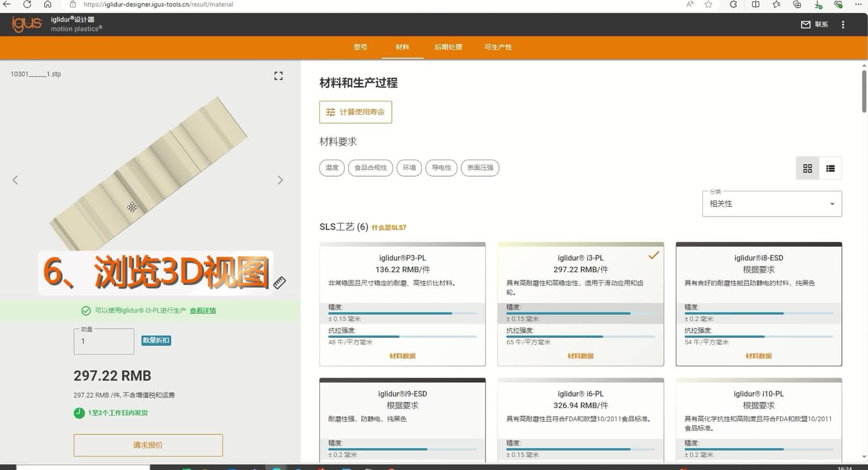This screenshot has width=868, height=470.
Task: Click the 1至2个工作日内发货 delivery text
Action: 118,413
